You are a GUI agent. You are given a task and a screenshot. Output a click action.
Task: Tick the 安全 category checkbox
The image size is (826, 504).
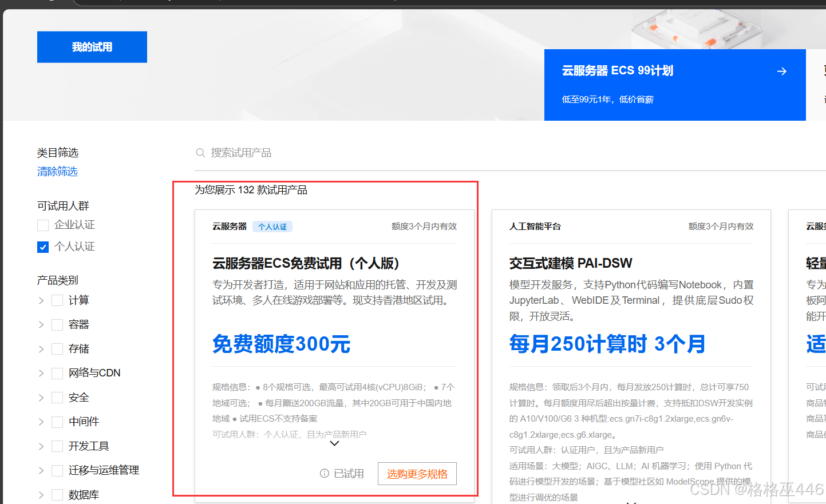pos(57,398)
